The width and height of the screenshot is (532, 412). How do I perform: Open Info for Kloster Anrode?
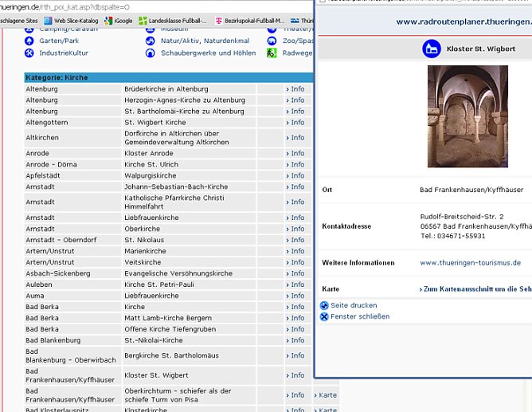point(295,153)
